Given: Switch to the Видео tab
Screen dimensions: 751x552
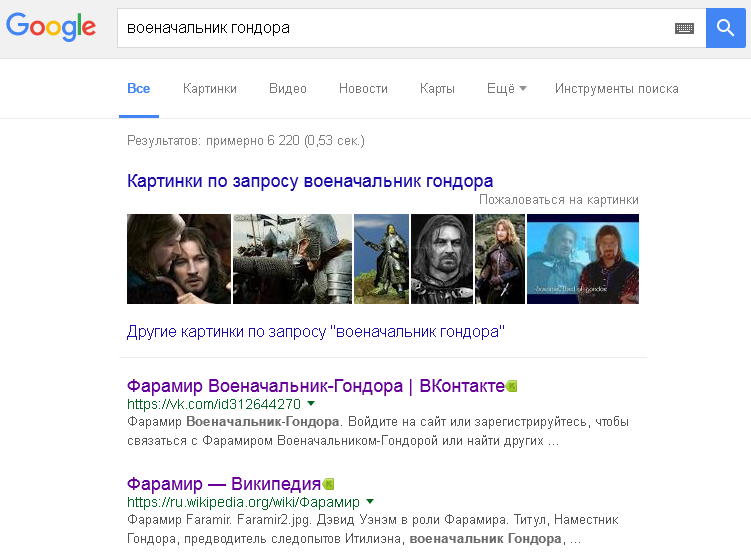Looking at the screenshot, I should pyautogui.click(x=288, y=89).
